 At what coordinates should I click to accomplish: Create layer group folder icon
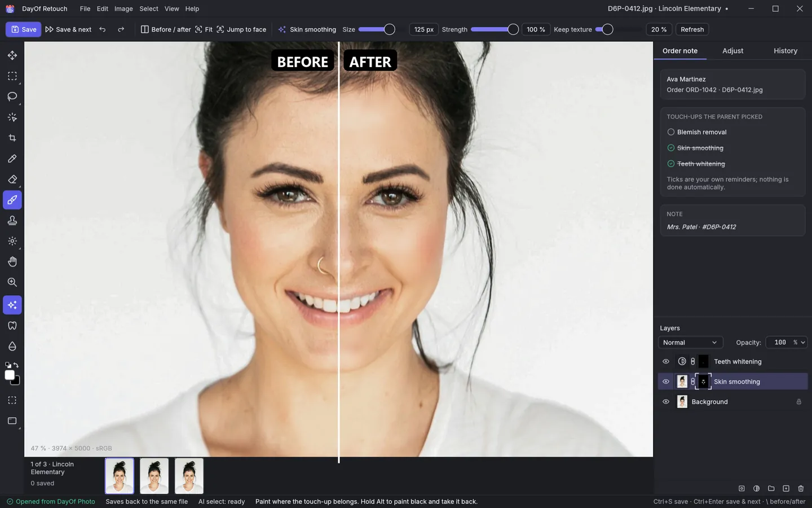(x=771, y=488)
